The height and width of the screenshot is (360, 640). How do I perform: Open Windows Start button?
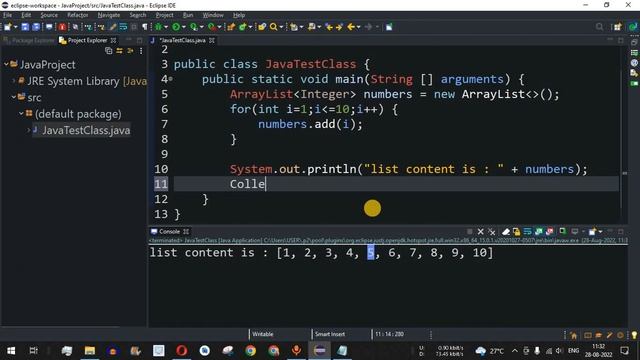[x=11, y=351]
